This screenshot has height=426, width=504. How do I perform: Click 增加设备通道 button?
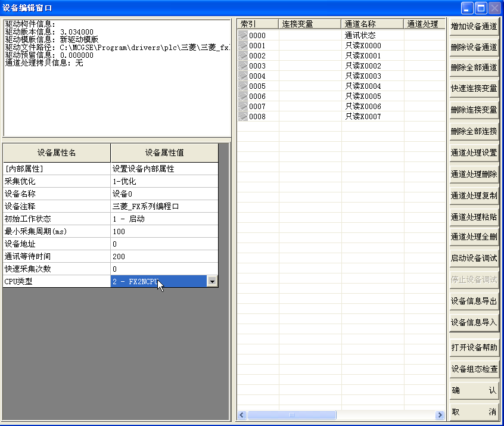coord(474,26)
